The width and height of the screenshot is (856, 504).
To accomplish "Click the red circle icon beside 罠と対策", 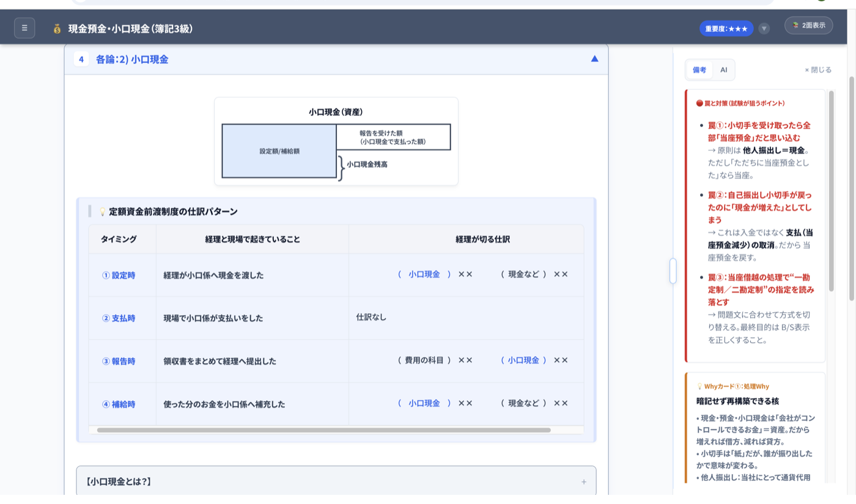I will click(x=699, y=103).
